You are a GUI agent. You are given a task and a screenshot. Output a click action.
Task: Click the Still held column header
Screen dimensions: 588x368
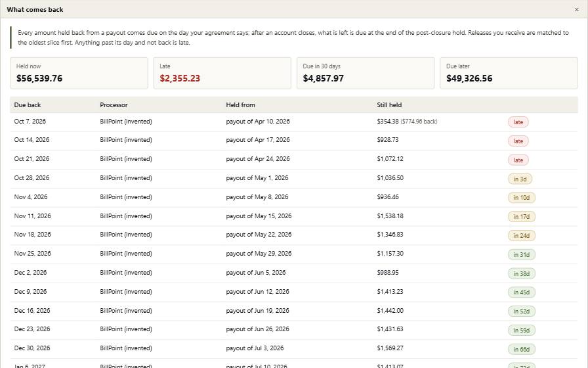[389, 105]
